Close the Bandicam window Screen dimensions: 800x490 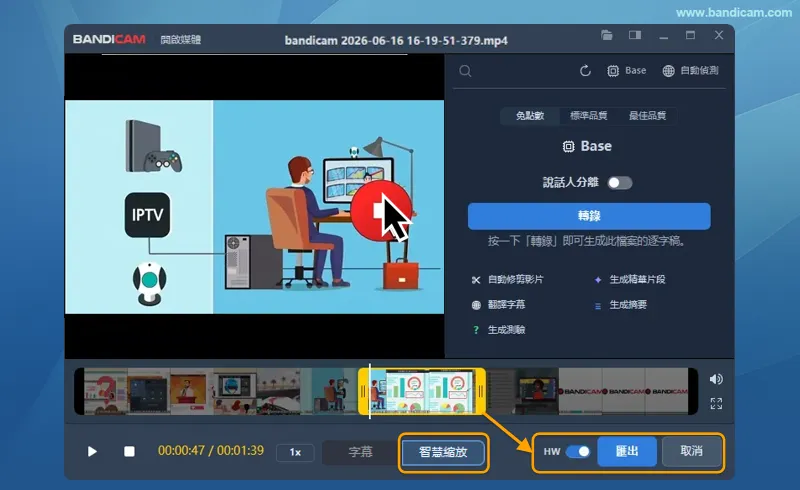[x=719, y=35]
